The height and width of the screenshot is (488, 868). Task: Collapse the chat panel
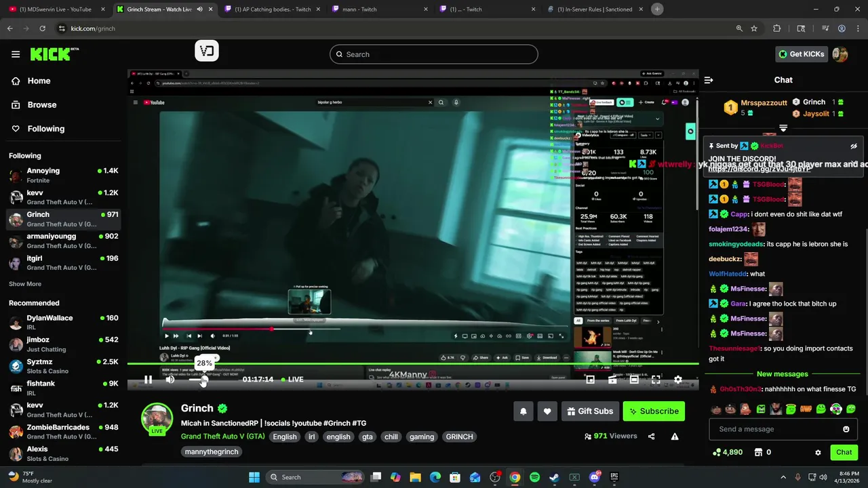pyautogui.click(x=709, y=80)
